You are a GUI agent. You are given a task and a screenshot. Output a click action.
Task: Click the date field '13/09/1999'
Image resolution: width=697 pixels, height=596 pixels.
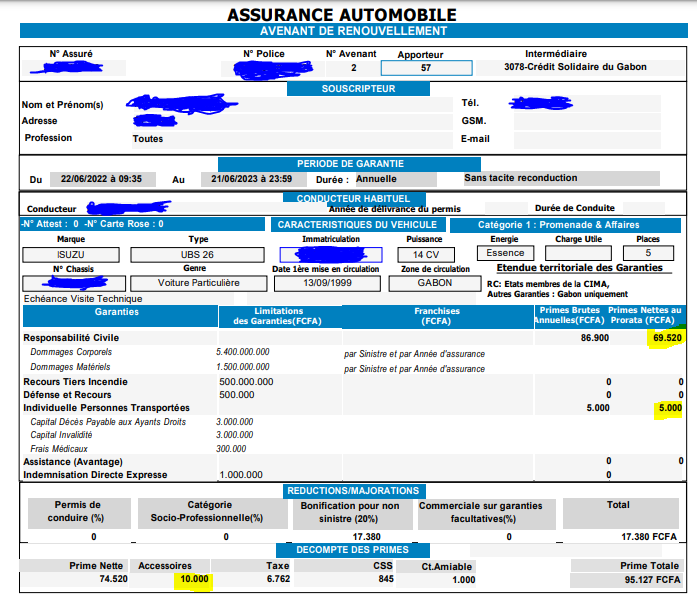click(x=327, y=283)
